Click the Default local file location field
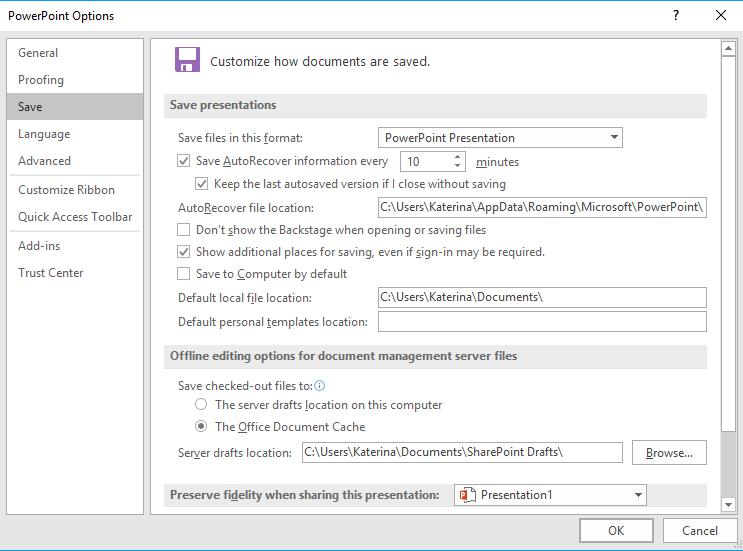Screen dimensions: 743x551 542,298
